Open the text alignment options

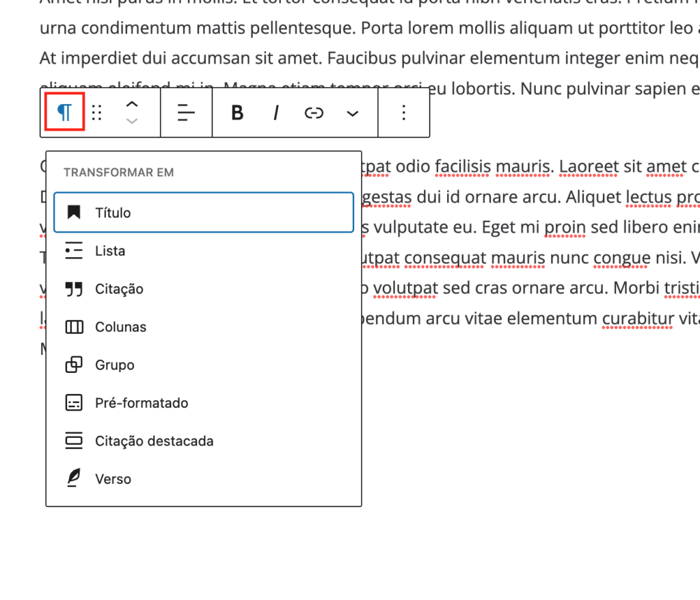186,113
